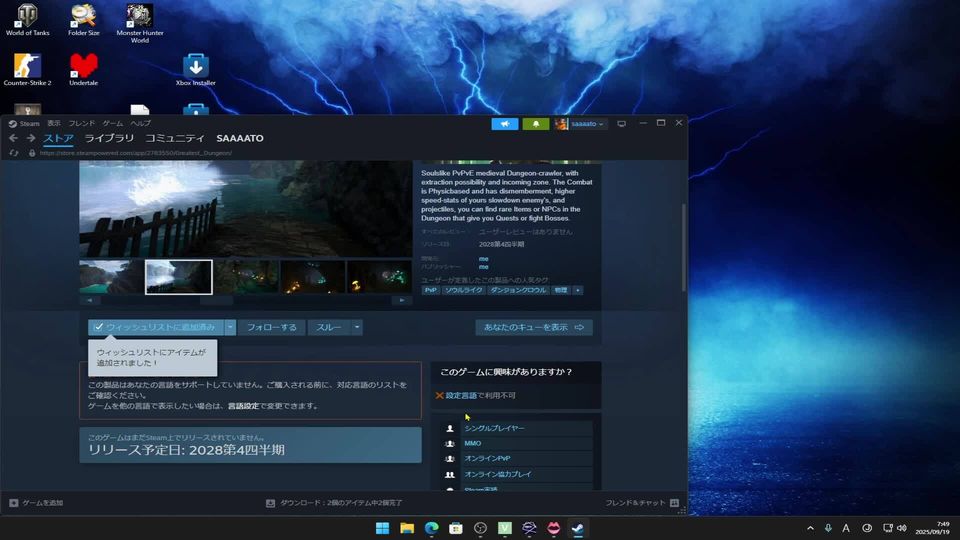960x540 pixels.
Task: Open SAAAATO profile tab
Action: [240, 138]
